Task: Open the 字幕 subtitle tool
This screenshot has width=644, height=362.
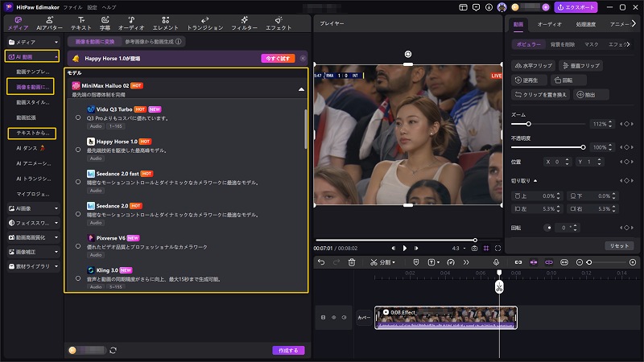Action: click(x=105, y=23)
